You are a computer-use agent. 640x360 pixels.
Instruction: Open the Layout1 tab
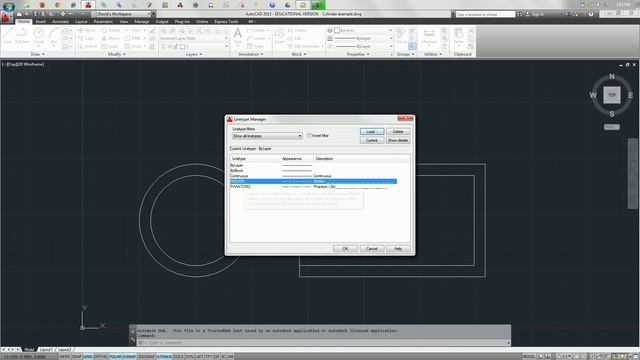pos(46,349)
